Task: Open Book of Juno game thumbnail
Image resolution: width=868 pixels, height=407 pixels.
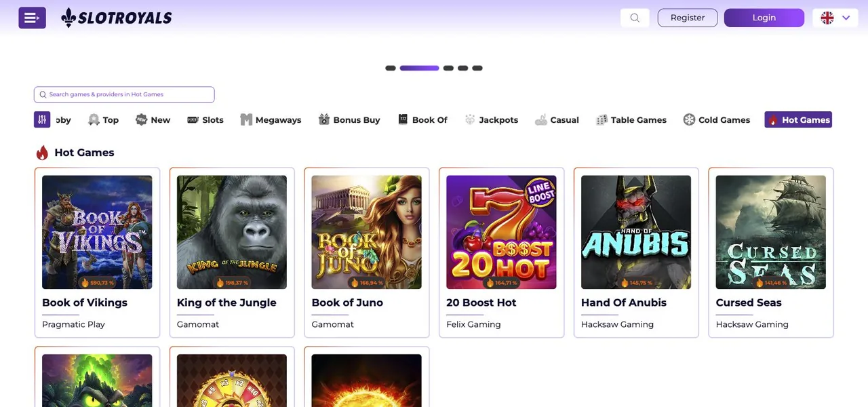Action: click(366, 232)
